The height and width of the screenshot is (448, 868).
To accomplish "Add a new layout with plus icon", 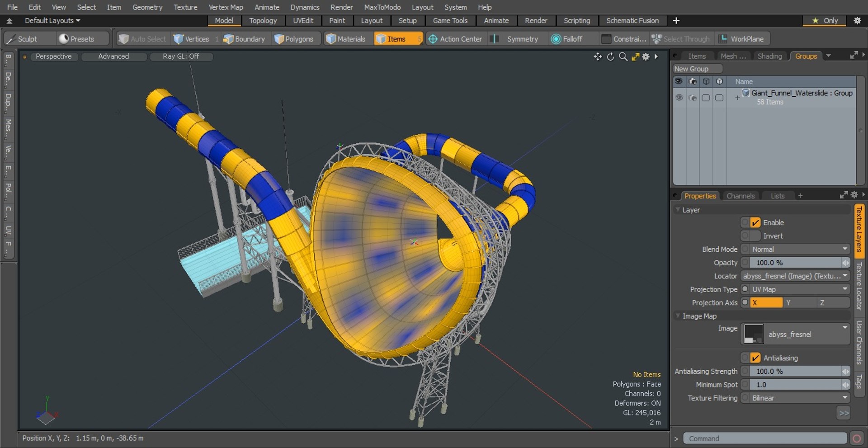I will pos(676,20).
